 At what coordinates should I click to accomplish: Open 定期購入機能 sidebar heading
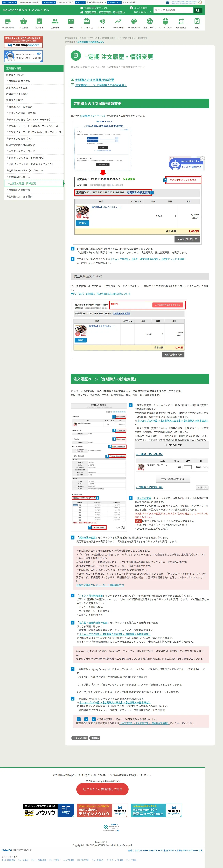coord(34,68)
